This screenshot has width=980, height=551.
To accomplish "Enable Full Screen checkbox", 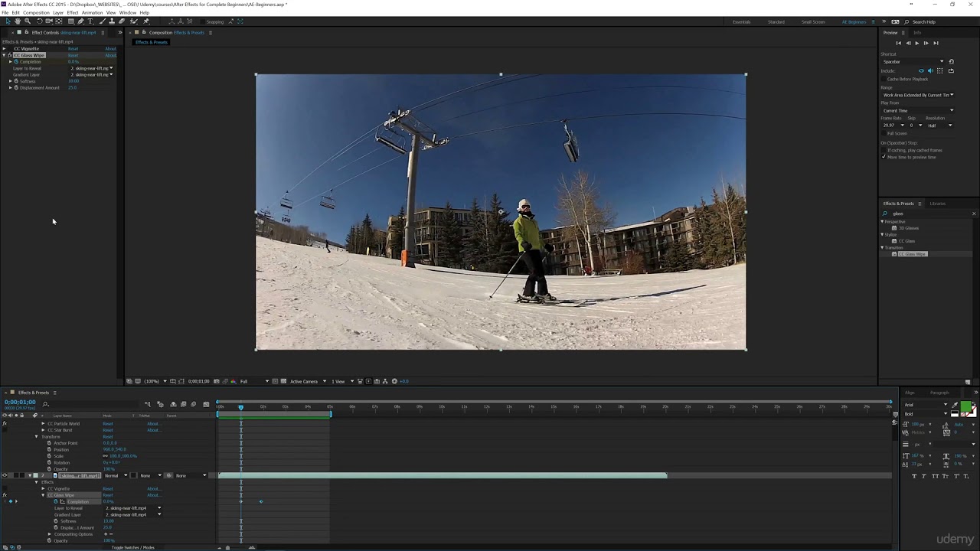I will tap(884, 133).
